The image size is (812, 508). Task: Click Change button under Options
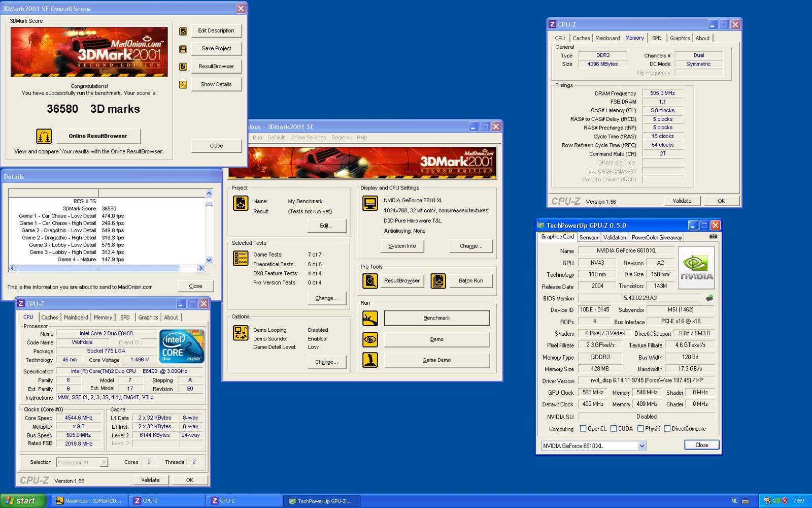click(x=326, y=362)
